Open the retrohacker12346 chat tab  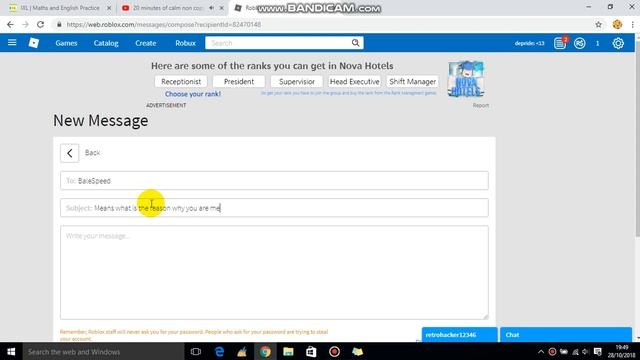(460, 335)
